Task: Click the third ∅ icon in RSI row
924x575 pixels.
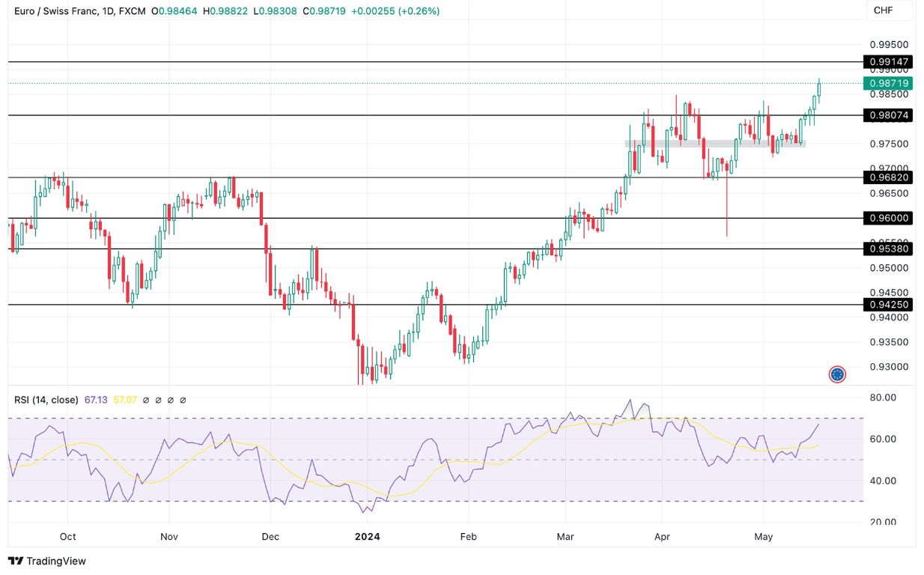Action: click(x=170, y=400)
